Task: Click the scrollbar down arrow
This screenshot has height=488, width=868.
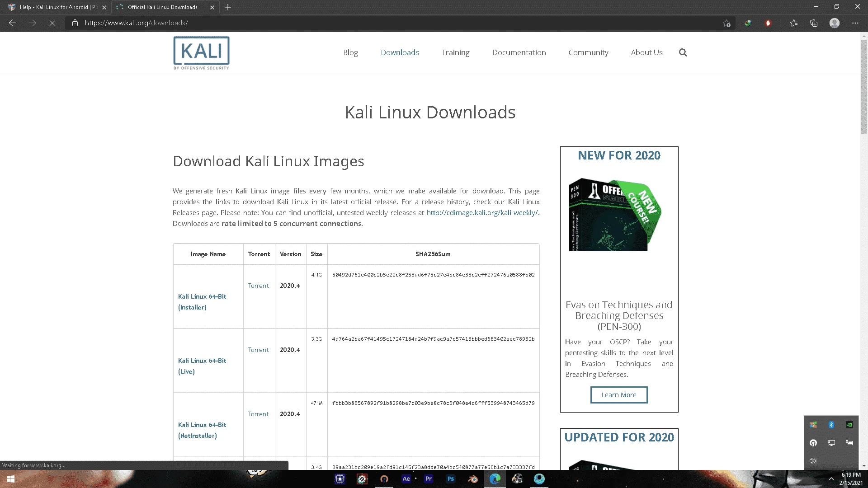Action: pos(864,466)
